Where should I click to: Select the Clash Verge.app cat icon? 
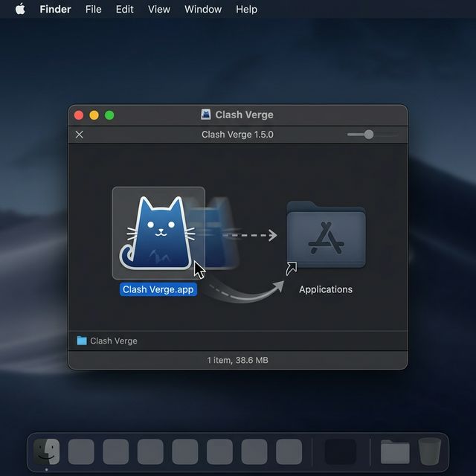(x=158, y=232)
